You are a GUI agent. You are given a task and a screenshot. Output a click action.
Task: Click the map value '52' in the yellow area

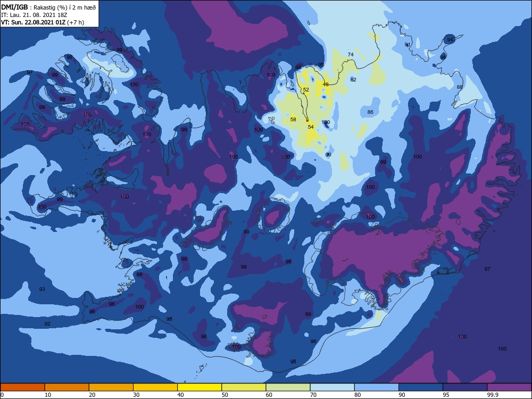[306, 89]
